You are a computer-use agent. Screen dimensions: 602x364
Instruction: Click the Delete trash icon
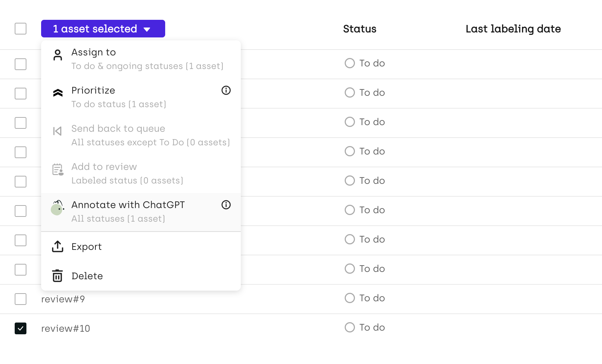pyautogui.click(x=58, y=276)
